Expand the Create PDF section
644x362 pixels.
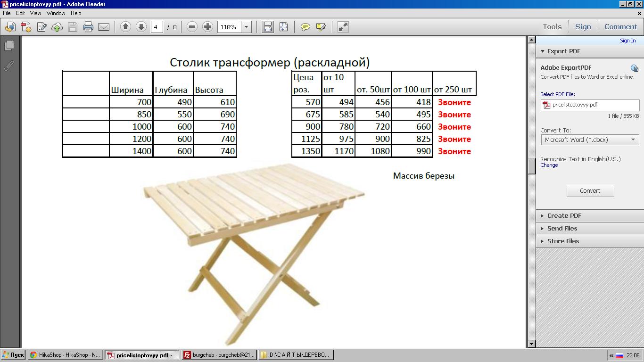590,215
